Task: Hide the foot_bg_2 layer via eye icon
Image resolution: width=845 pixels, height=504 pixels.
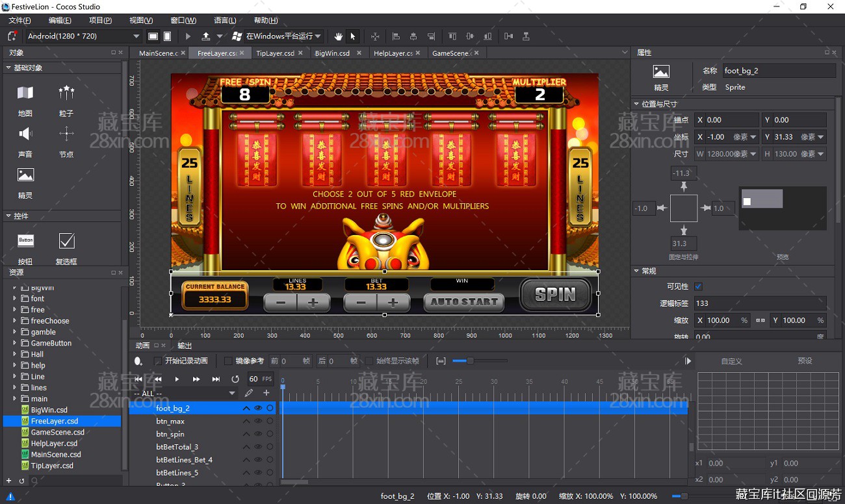Action: tap(258, 409)
